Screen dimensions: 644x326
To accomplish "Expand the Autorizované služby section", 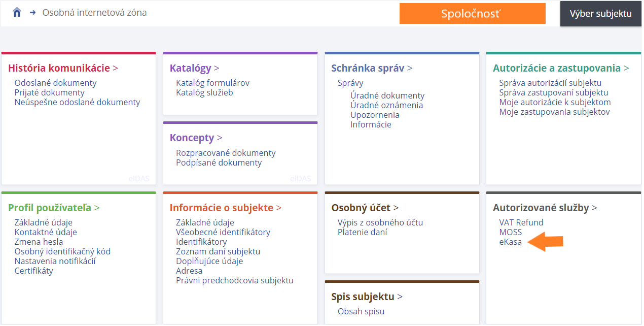I will (x=542, y=207).
